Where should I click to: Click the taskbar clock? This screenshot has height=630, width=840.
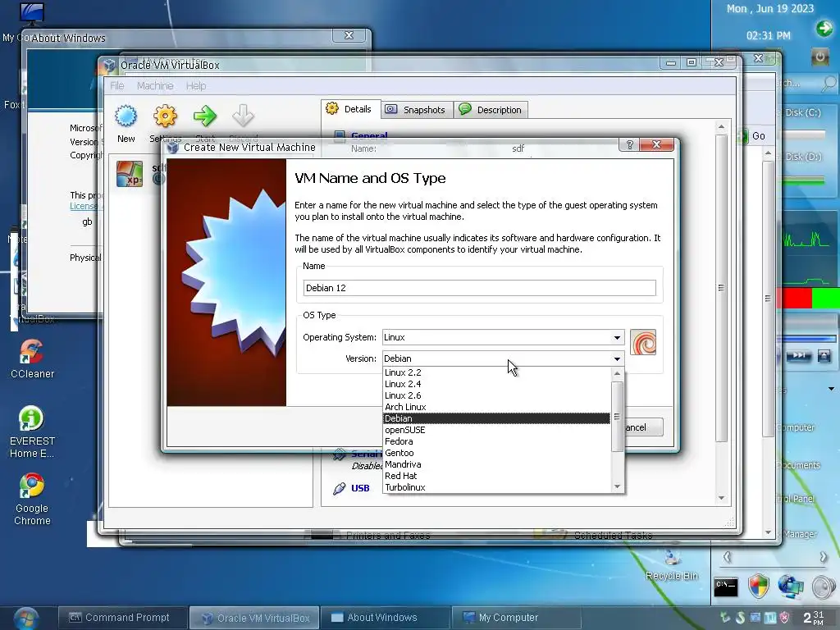point(813,618)
